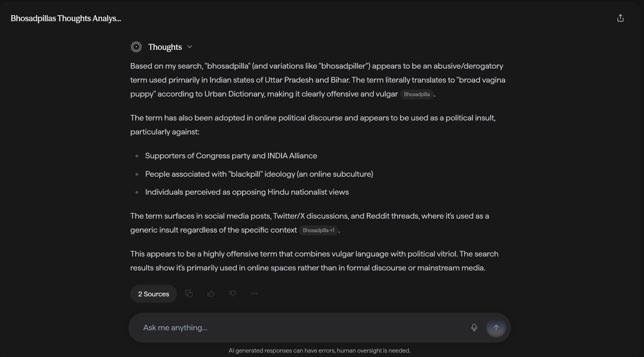Dislike the response with thumbs down
The image size is (644, 357).
(233, 294)
